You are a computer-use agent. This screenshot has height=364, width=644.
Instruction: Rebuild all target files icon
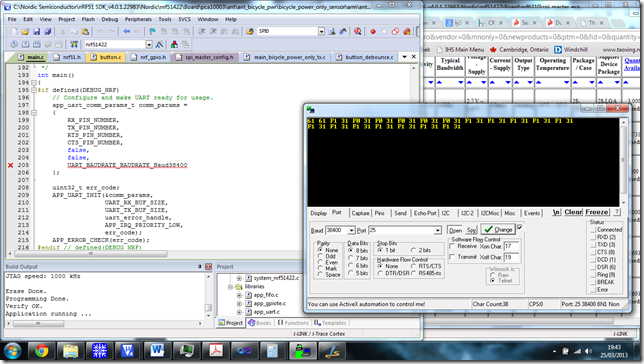click(x=37, y=44)
